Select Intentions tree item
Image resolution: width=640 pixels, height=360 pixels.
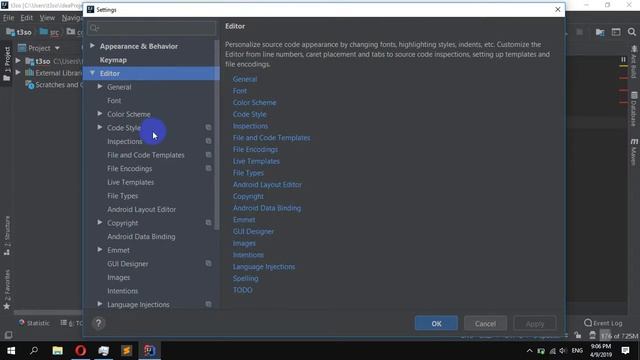(122, 291)
